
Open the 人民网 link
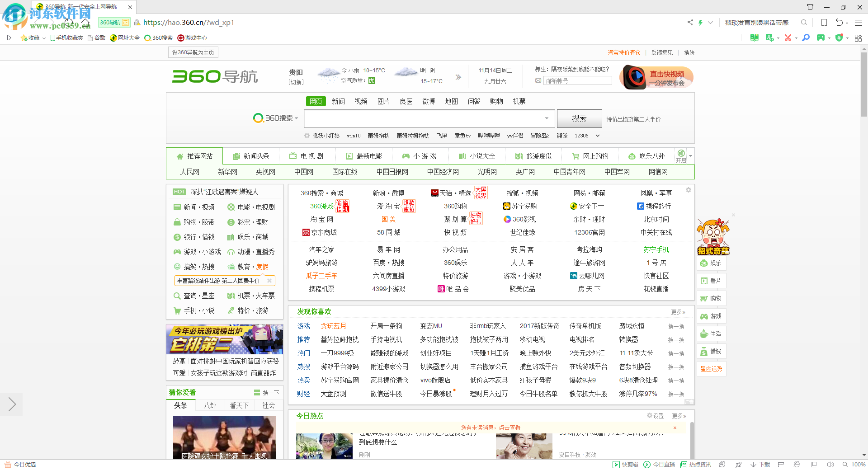[x=189, y=172]
